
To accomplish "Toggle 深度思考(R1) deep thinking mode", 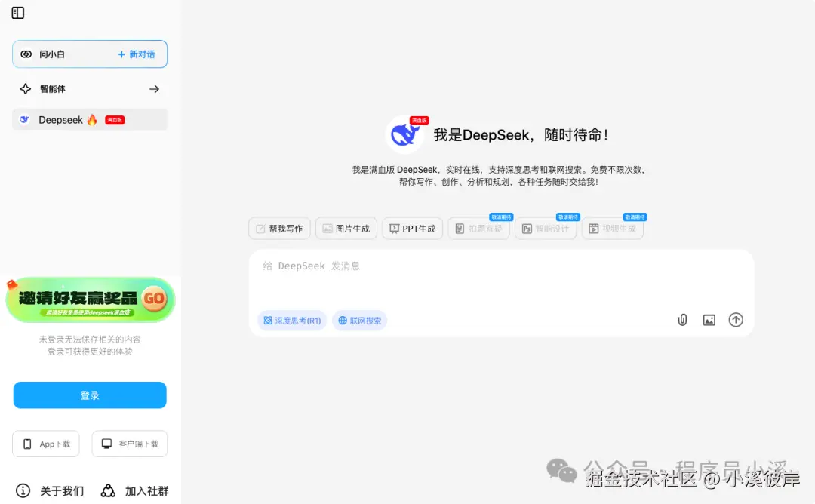I will 291,320.
